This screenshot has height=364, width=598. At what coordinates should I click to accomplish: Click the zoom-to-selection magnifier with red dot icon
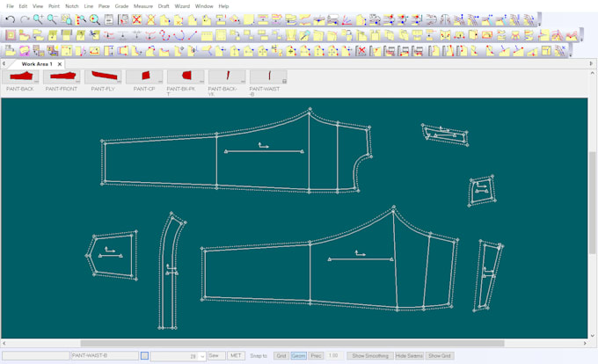[95, 19]
